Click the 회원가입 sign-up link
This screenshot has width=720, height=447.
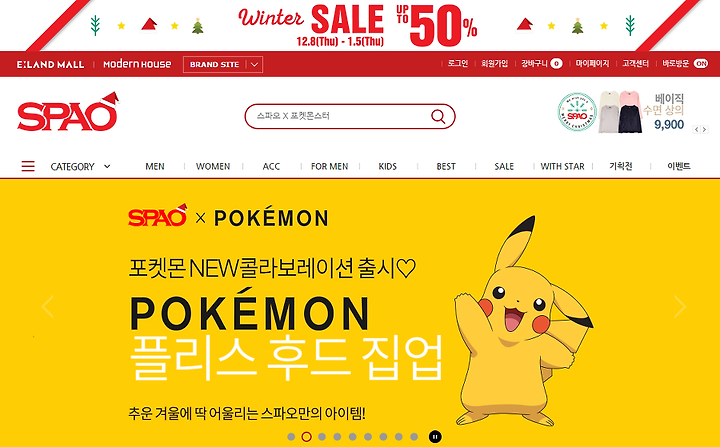tap(495, 63)
